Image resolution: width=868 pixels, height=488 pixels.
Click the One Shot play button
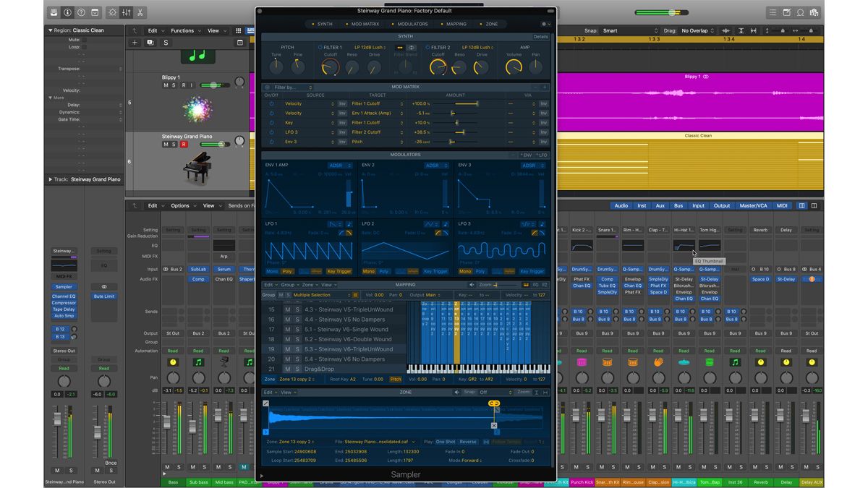(x=446, y=442)
